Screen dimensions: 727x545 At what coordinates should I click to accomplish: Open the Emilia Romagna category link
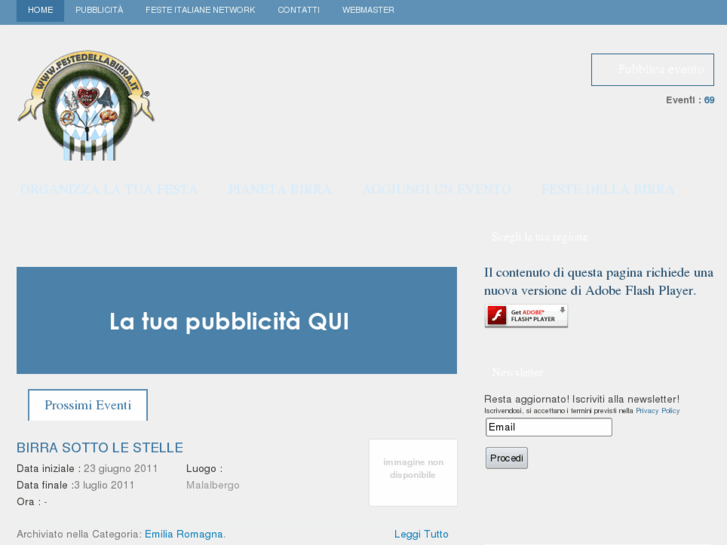[x=184, y=534]
